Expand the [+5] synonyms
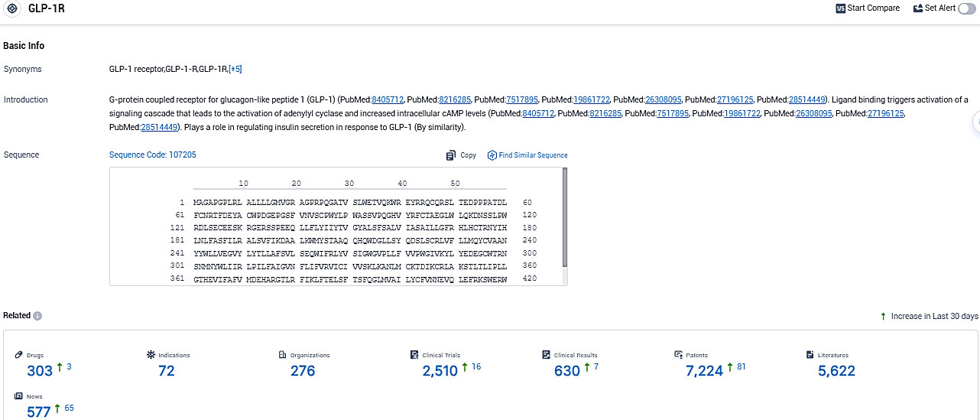The width and height of the screenshot is (980, 420). pos(235,70)
